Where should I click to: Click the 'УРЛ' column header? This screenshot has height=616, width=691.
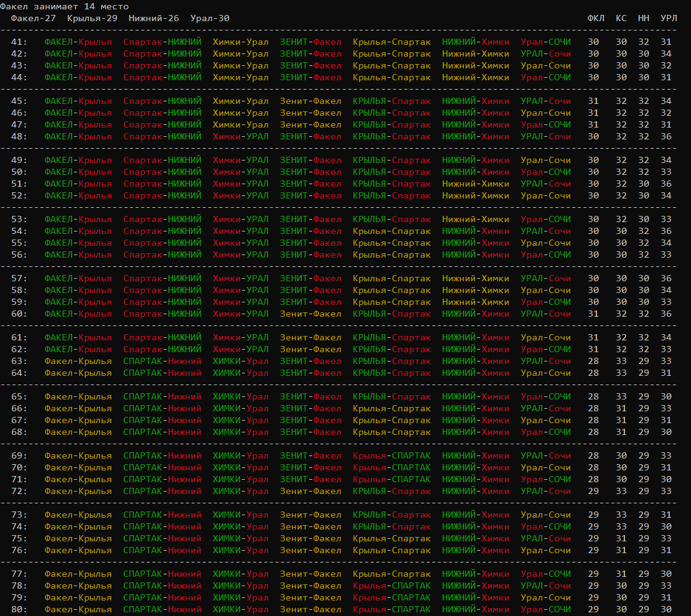(669, 19)
